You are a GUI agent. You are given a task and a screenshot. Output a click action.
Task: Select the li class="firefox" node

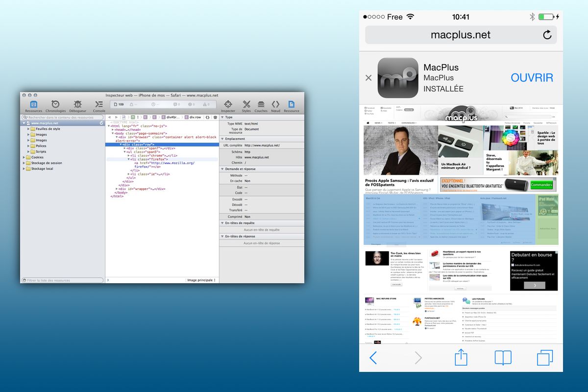point(162,159)
